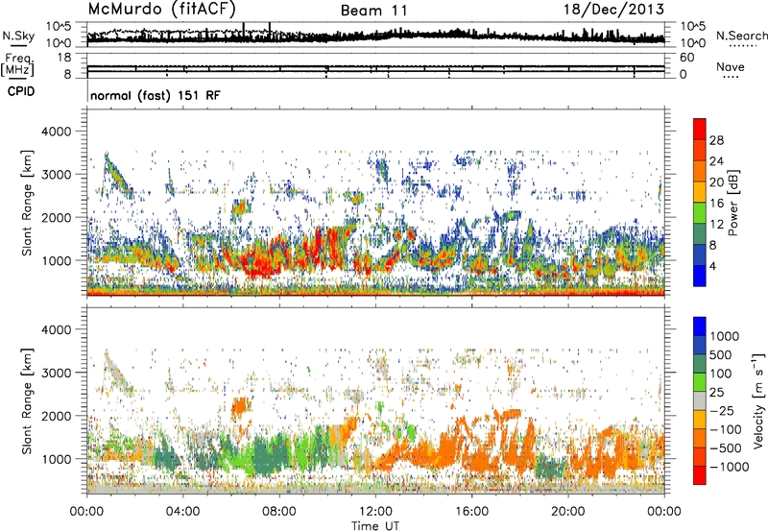Click the frequency trace in the Freq. panel
This screenshot has height=532, width=768.
point(375,71)
